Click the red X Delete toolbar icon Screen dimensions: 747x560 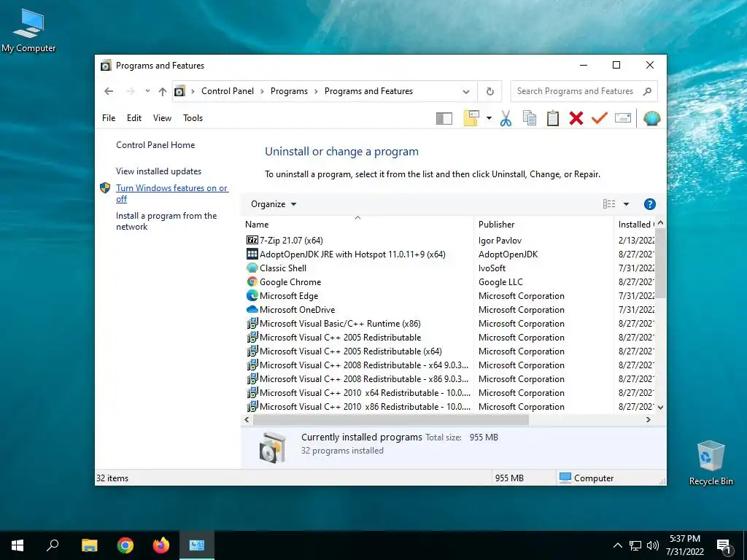[576, 118]
